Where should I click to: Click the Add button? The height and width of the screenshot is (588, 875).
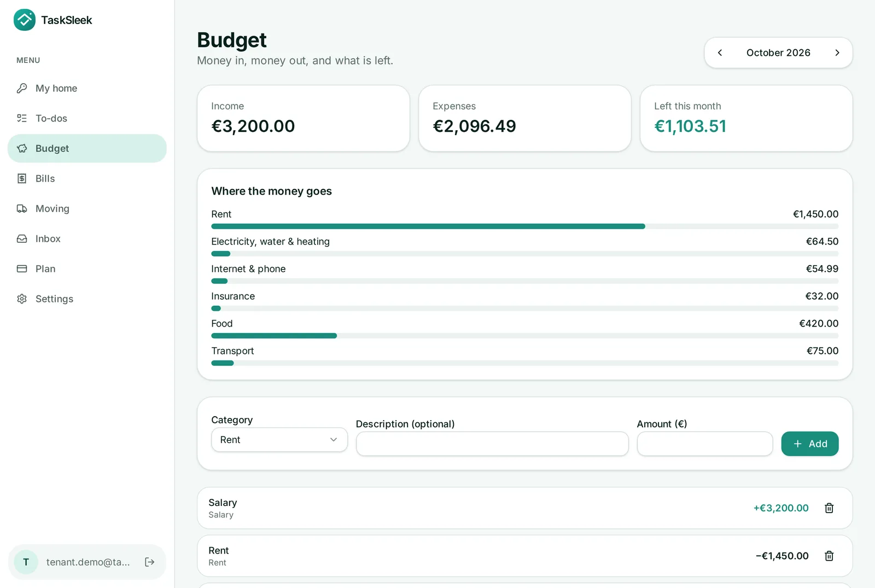coord(809,444)
